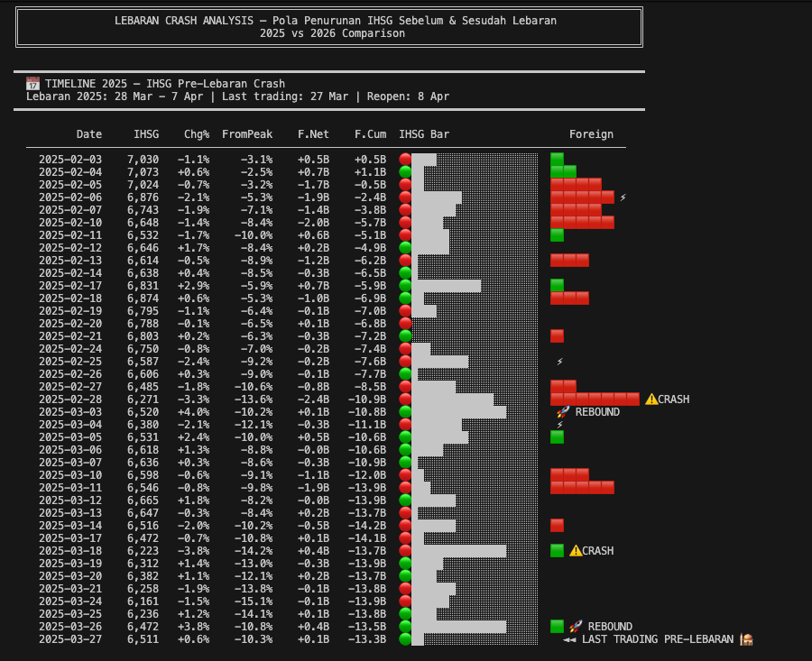Image resolution: width=812 pixels, height=661 pixels.
Task: Click the IHSG bar on the 2025-02-17 row
Action: (447, 286)
